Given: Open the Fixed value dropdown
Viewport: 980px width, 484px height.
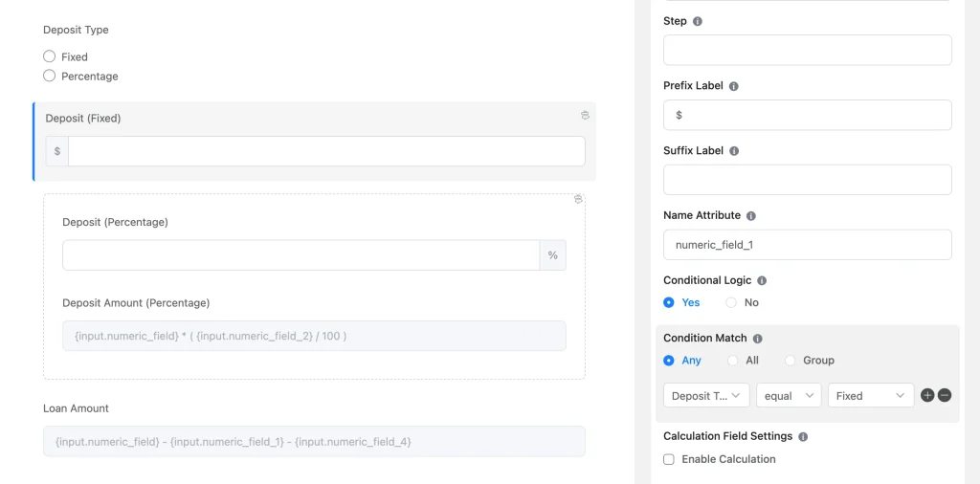Looking at the screenshot, I should [x=870, y=395].
